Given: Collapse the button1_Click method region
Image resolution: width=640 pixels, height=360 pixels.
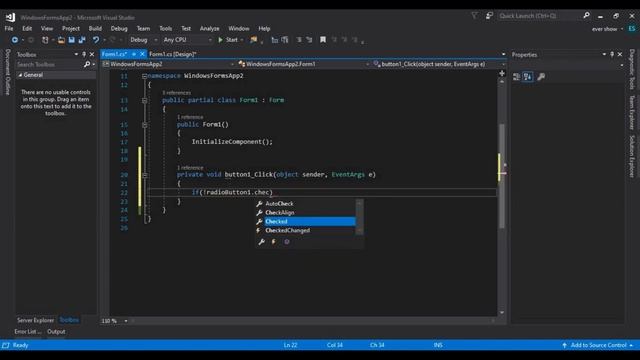Looking at the screenshot, I should 144,175.
